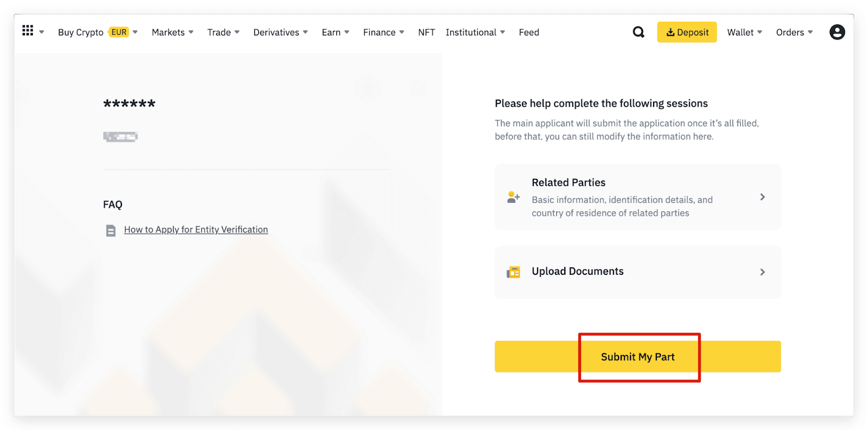Open the apps grid menu icon
The image size is (868, 430).
pos(28,31)
